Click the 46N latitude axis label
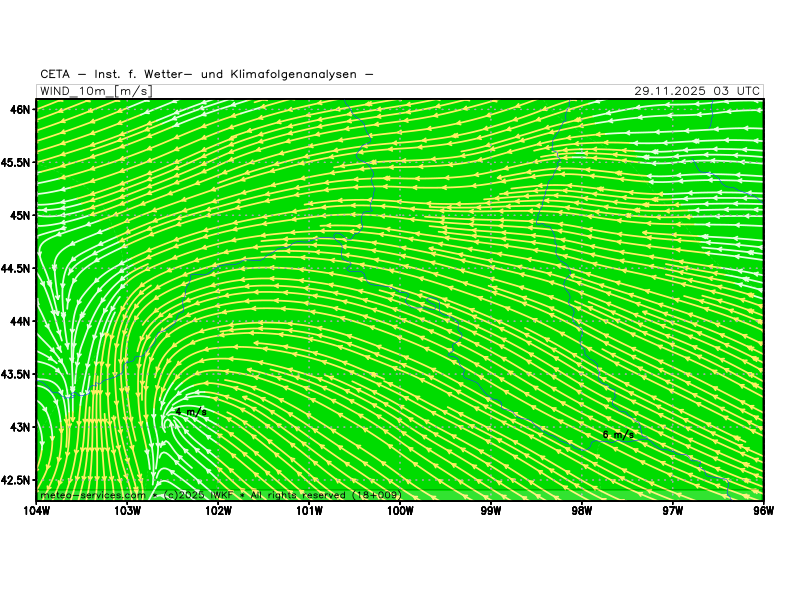 20,108
